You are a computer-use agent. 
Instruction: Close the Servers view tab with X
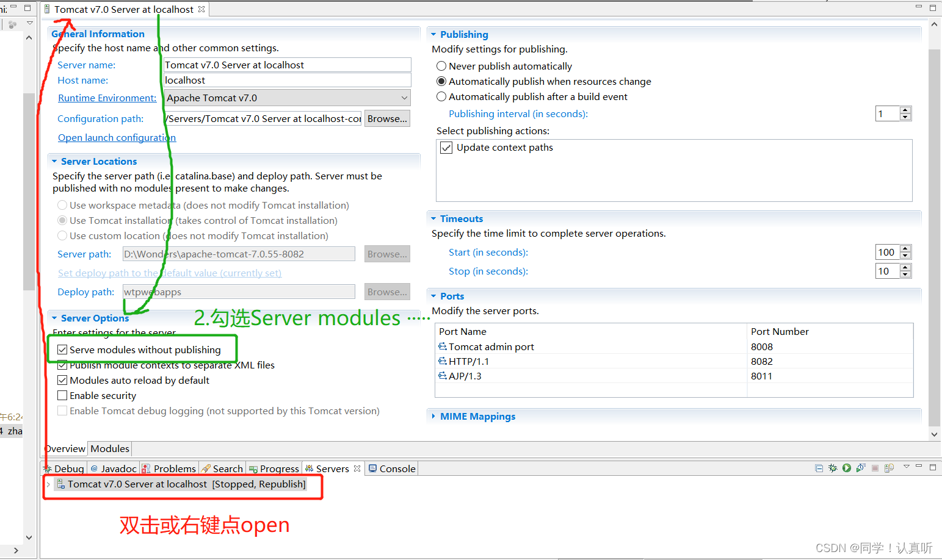tap(357, 468)
